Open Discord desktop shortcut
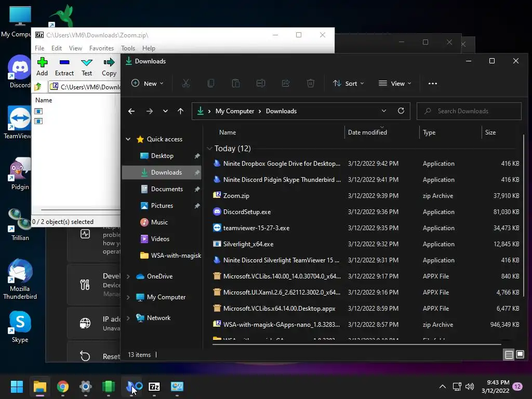 pos(20,72)
